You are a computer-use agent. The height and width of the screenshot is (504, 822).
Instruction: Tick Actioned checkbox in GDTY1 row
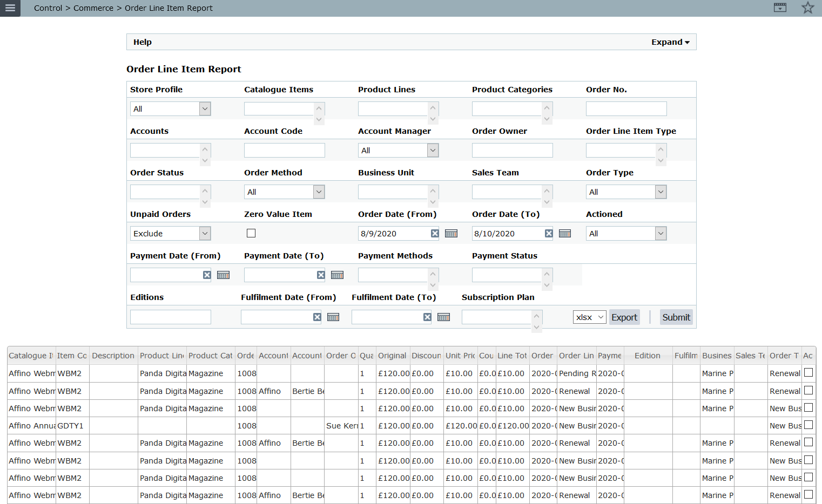point(808,425)
